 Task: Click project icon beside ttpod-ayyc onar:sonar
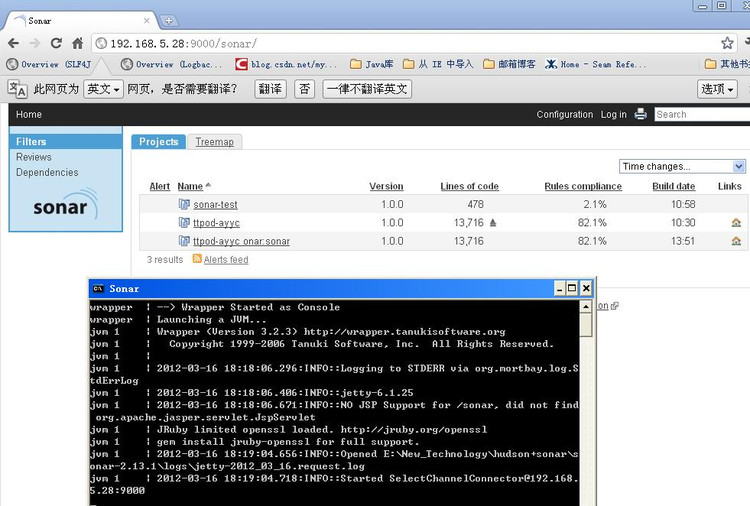pyautogui.click(x=184, y=241)
